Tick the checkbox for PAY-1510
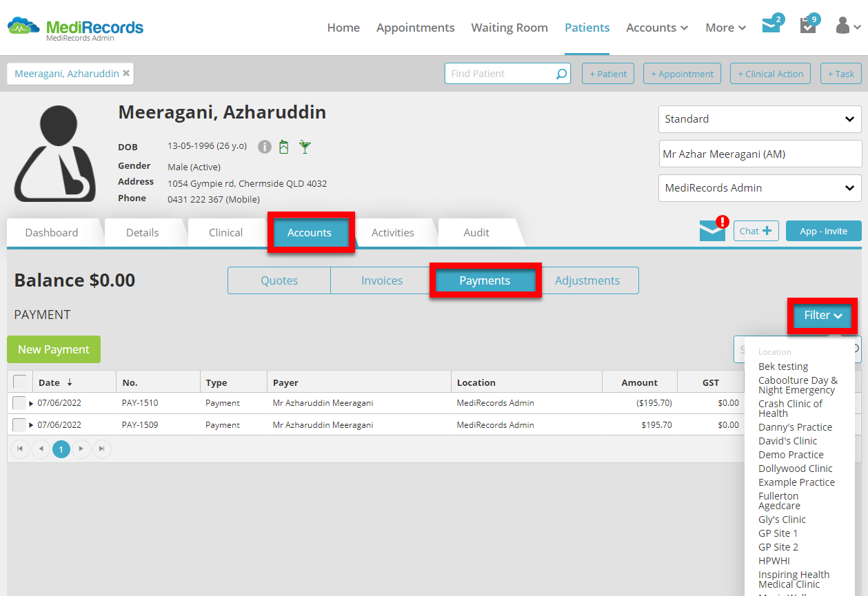This screenshot has height=596, width=868. (x=19, y=403)
